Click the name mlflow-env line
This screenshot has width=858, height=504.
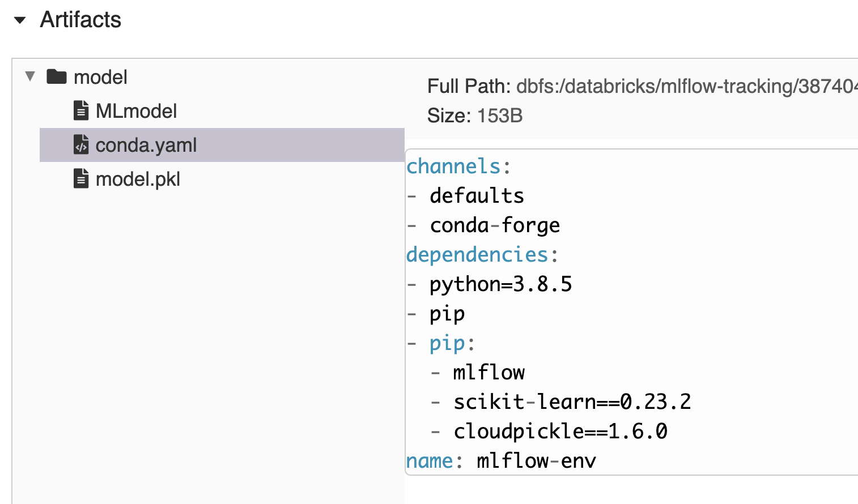click(x=501, y=461)
